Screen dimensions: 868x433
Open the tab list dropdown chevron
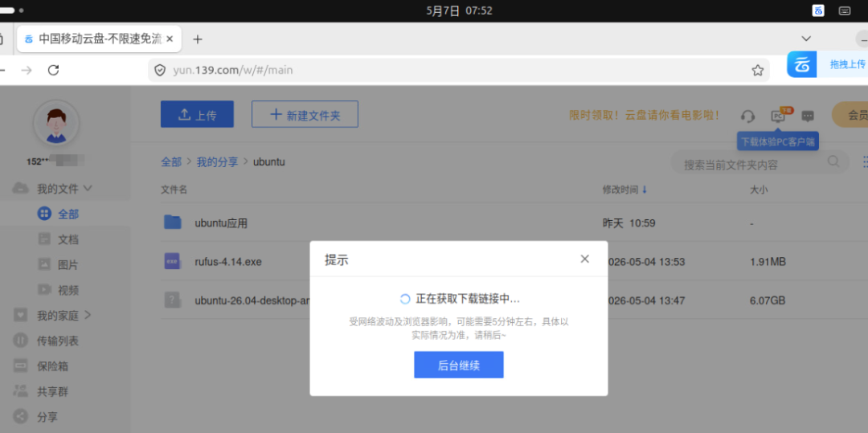807,39
